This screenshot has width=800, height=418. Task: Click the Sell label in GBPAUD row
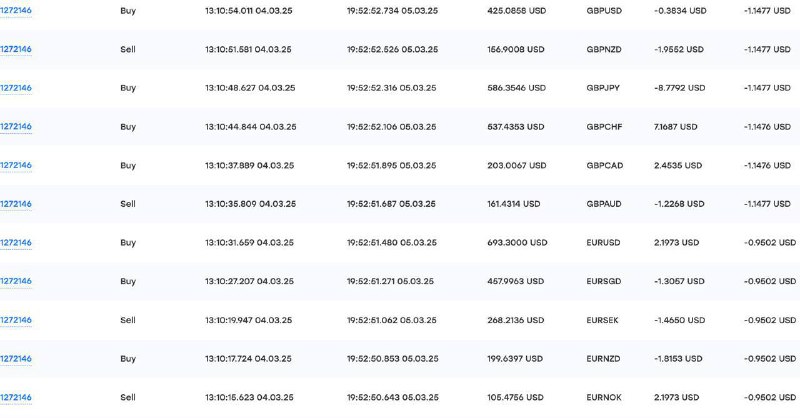coord(128,204)
